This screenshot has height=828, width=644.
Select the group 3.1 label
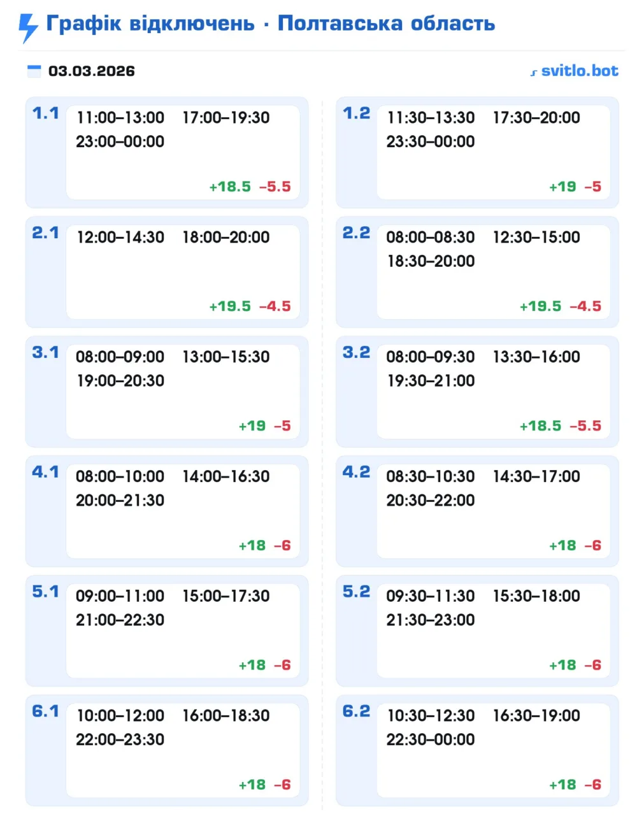coord(45,352)
